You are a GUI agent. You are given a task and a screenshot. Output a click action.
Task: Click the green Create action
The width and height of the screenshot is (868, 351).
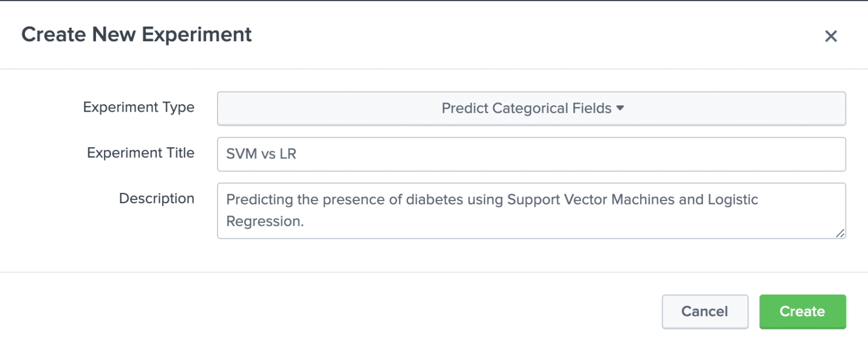(x=802, y=312)
